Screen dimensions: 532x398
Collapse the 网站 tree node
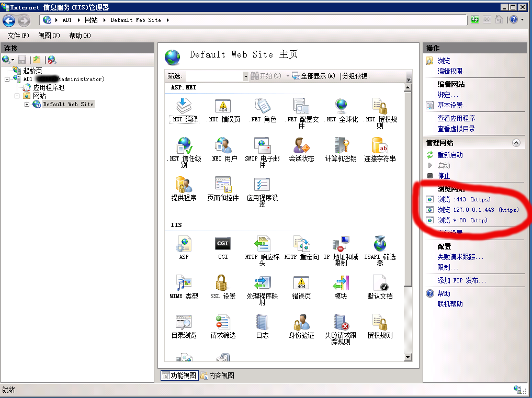(x=17, y=96)
